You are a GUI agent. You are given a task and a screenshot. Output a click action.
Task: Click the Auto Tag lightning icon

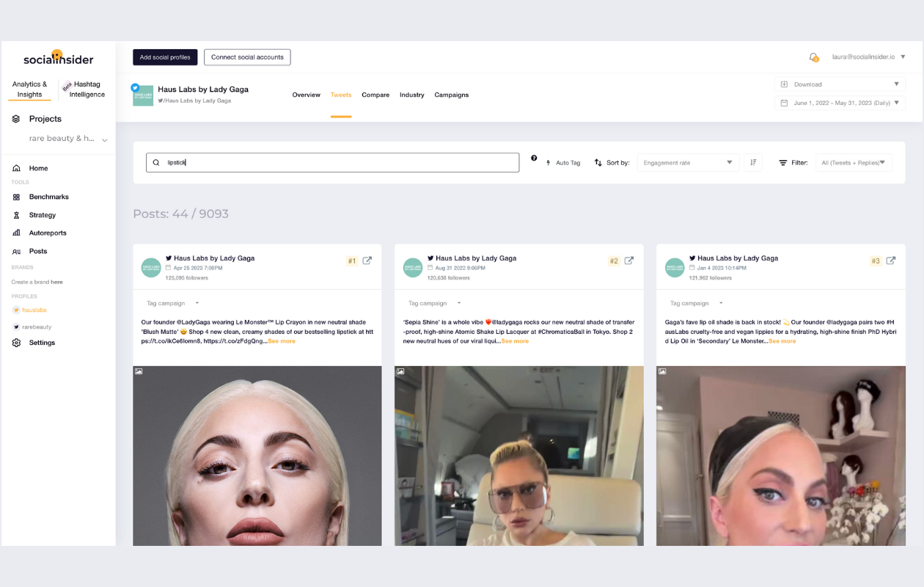(x=549, y=163)
